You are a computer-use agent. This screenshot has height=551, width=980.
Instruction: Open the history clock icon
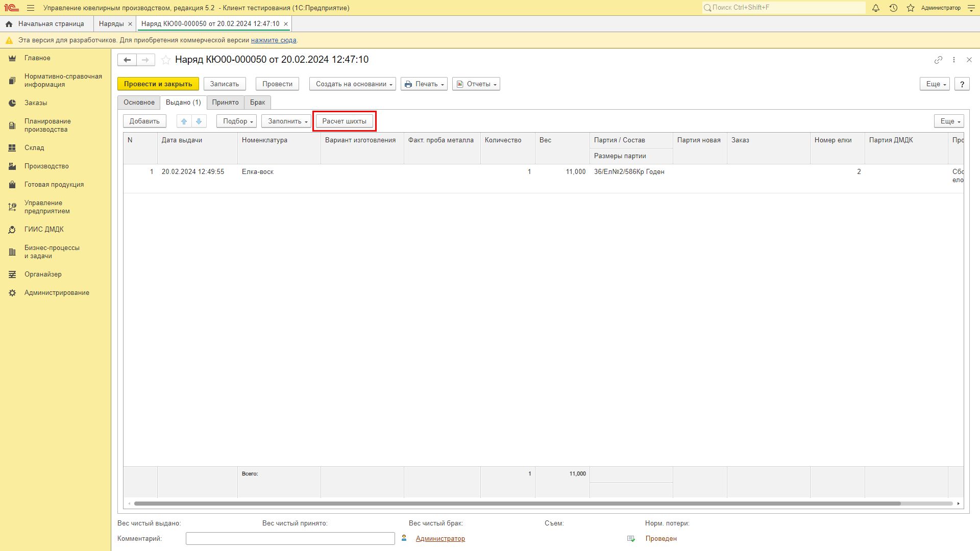893,8
